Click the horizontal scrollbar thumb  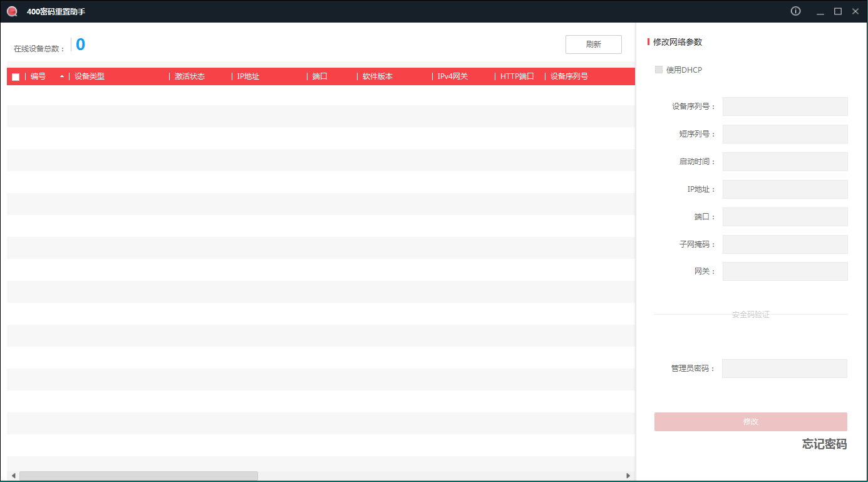click(138, 476)
